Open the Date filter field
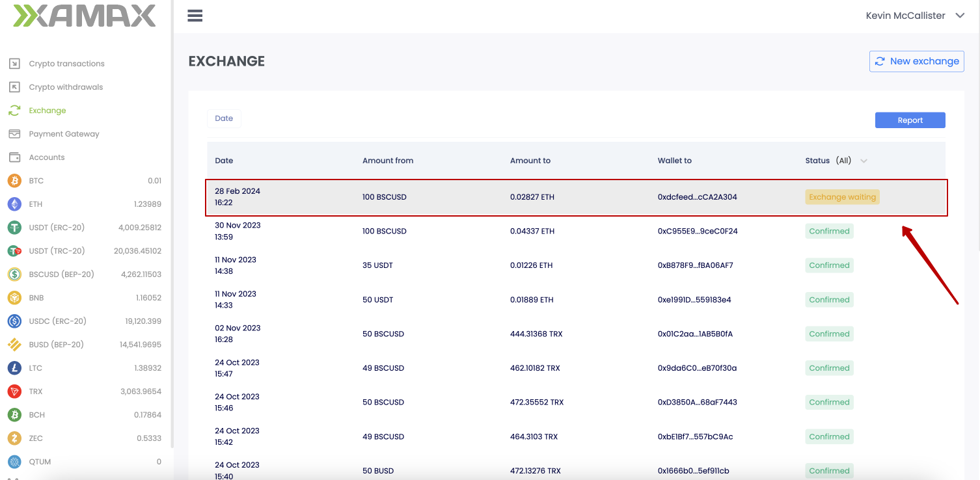980x480 pixels. tap(224, 118)
